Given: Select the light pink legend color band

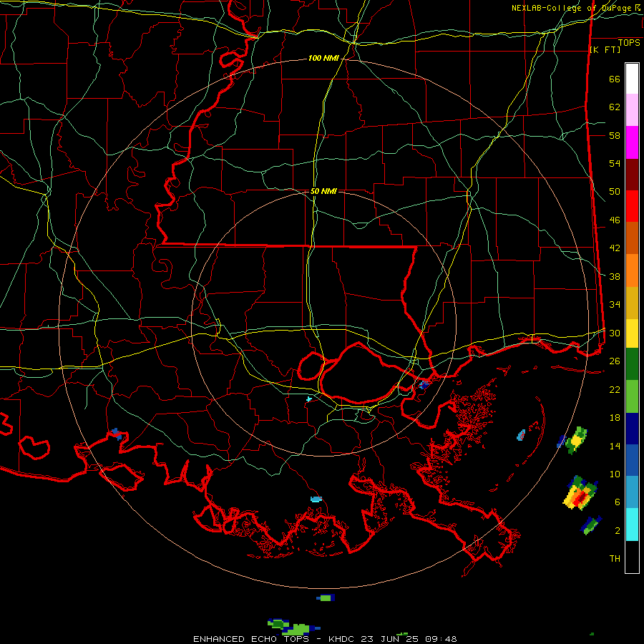Looking at the screenshot, I should point(632,109).
